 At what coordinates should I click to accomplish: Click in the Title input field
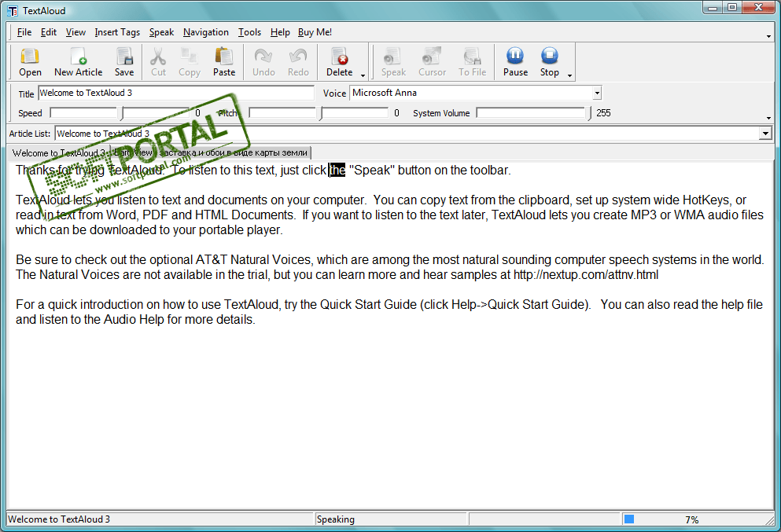click(176, 93)
